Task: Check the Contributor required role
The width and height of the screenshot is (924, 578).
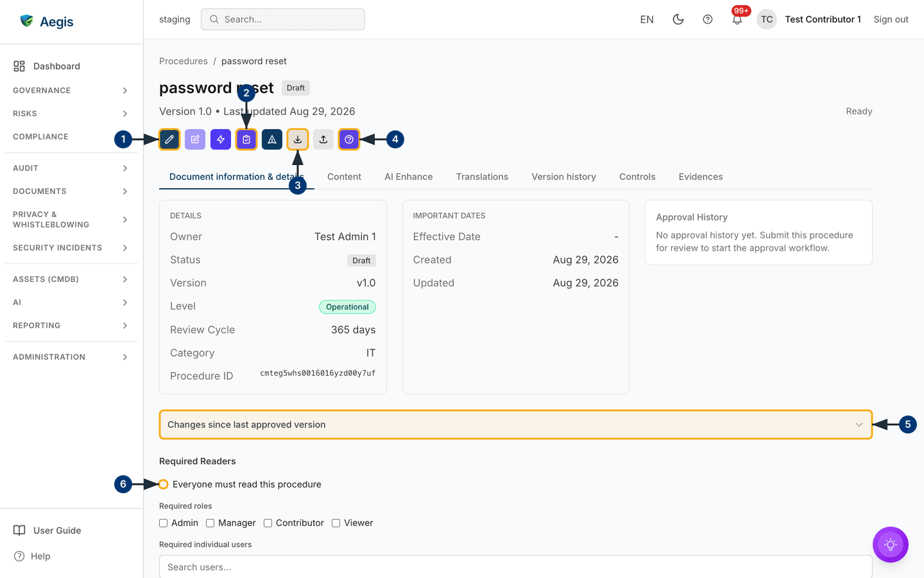Action: [x=268, y=523]
